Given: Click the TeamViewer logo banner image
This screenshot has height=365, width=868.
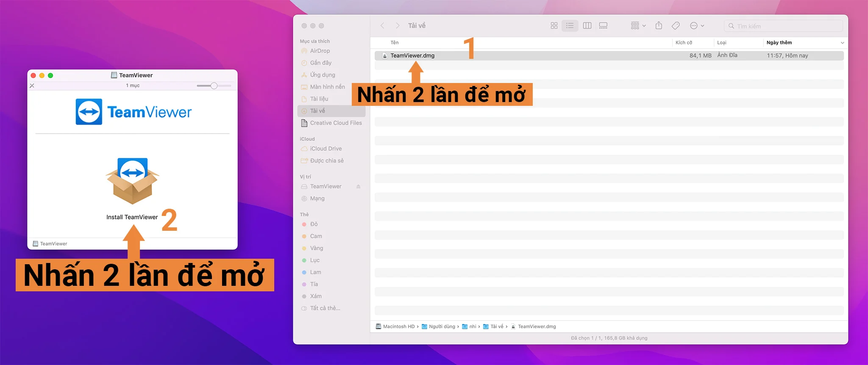Looking at the screenshot, I should click(134, 112).
